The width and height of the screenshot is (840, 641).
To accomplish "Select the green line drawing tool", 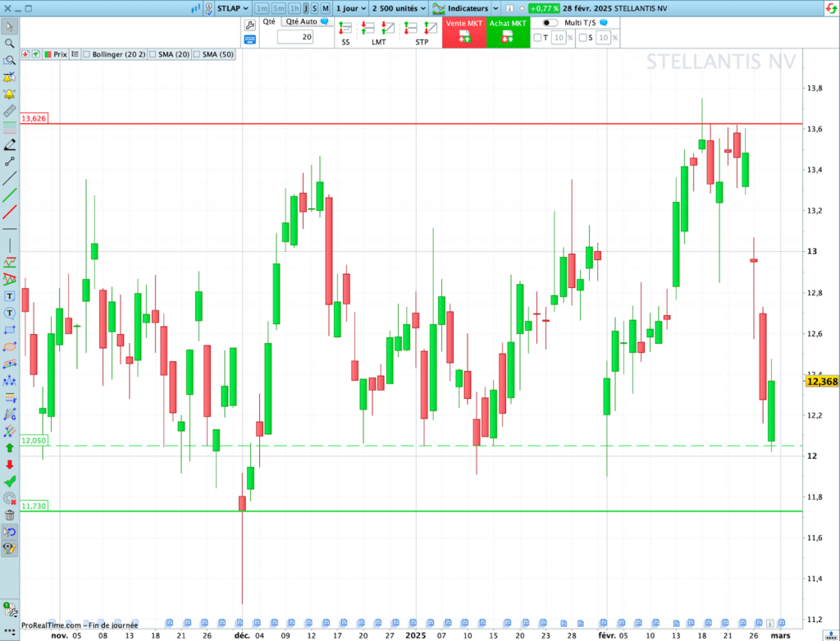I will (x=10, y=195).
